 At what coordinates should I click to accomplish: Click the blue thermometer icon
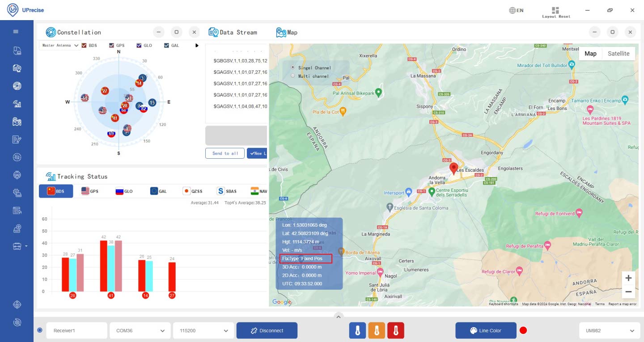tap(357, 331)
